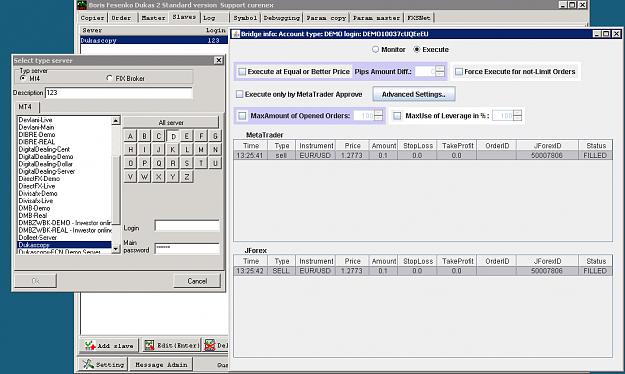Screen dimensions: 625x374
Task: Switch to the FXSNet tab
Action: pos(419,18)
